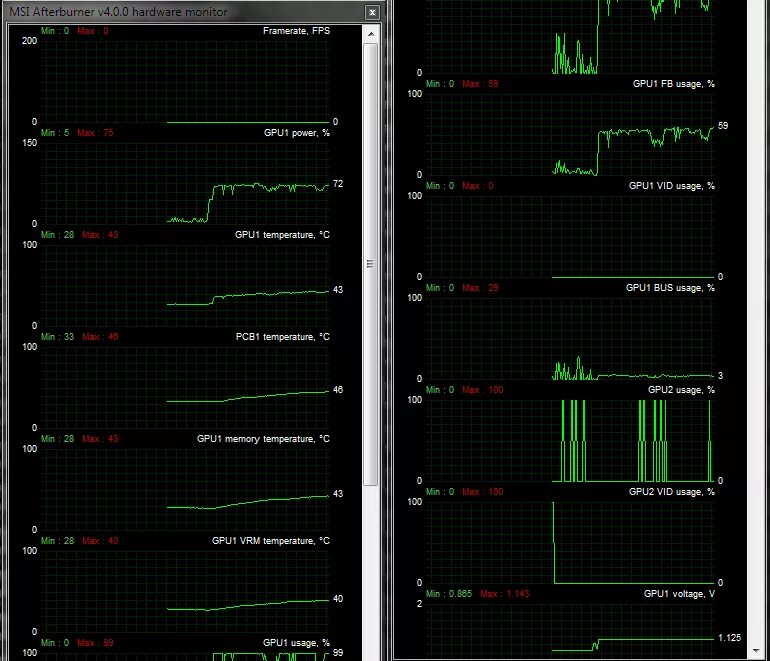The width and height of the screenshot is (770, 661).
Task: Click current value 1.125 on GPU1 voltage graph
Action: click(x=729, y=638)
